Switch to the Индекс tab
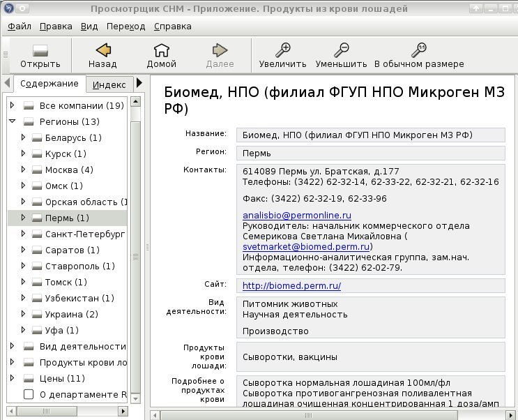 coord(109,84)
